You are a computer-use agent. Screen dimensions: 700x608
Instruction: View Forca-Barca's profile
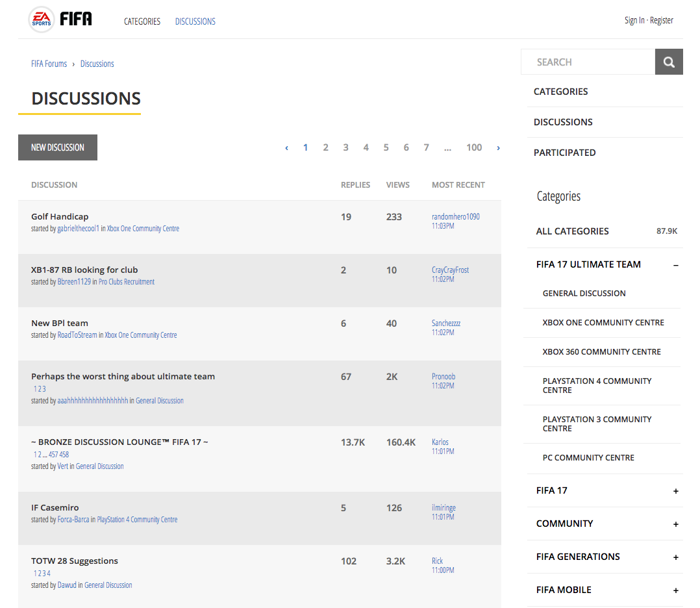point(73,519)
